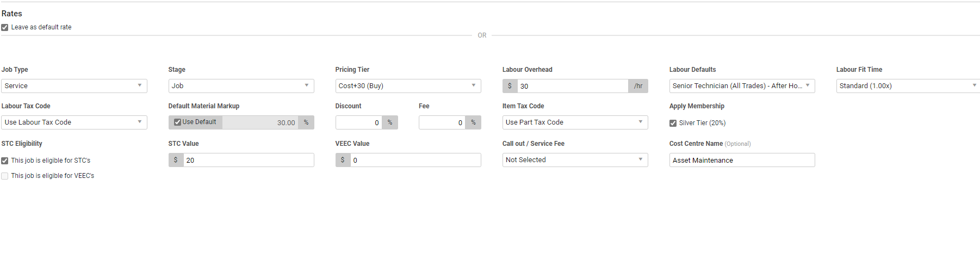
Task: Open the Labour Tax Code dropdown
Action: point(74,122)
